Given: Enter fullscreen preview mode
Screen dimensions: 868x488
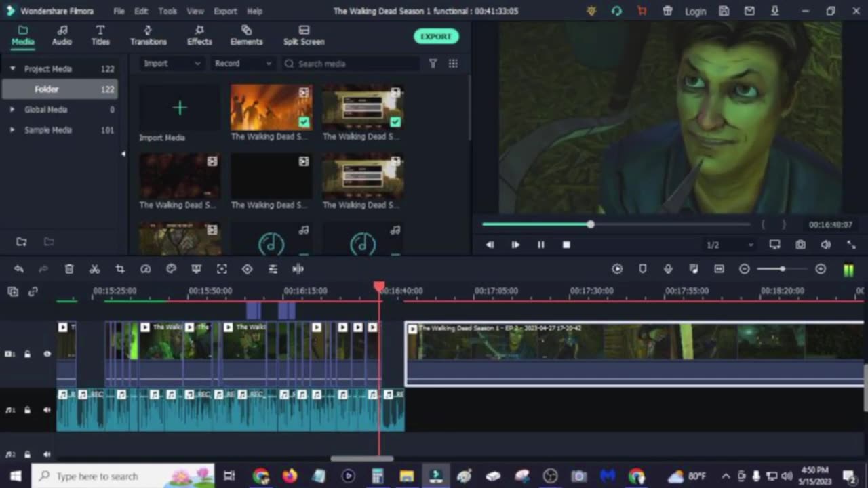Looking at the screenshot, I should tap(851, 245).
